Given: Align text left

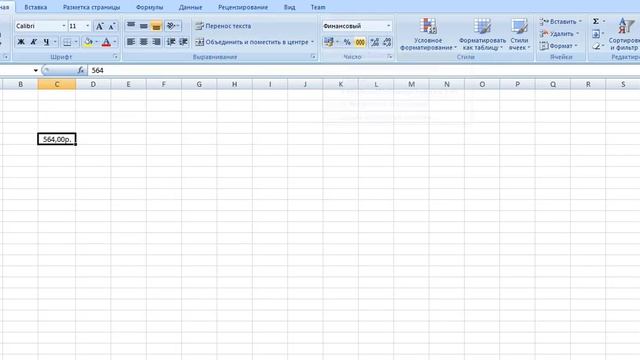Looking at the screenshot, I should pyautogui.click(x=131, y=42).
